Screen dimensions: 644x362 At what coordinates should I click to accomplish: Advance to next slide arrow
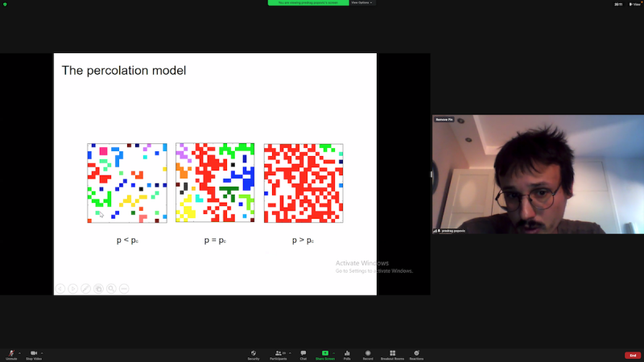pos(72,288)
